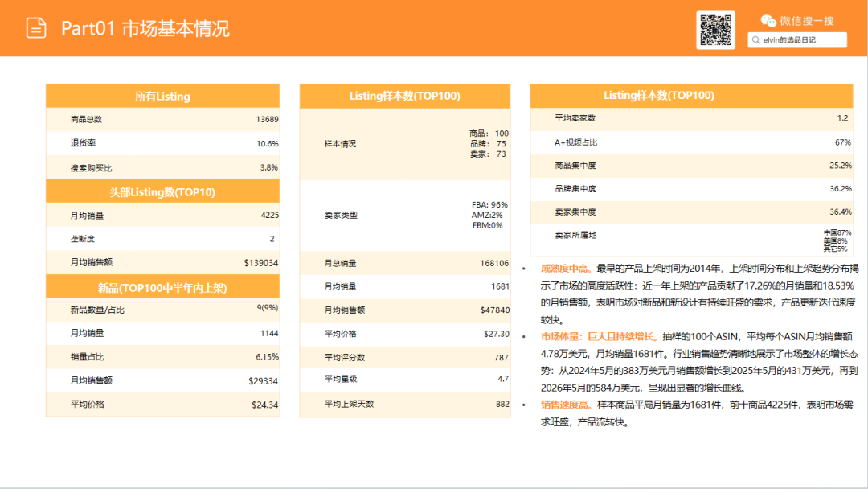Screen dimensions: 868x489
Task: Click the '平均评分数' row label
Action: click(x=345, y=358)
